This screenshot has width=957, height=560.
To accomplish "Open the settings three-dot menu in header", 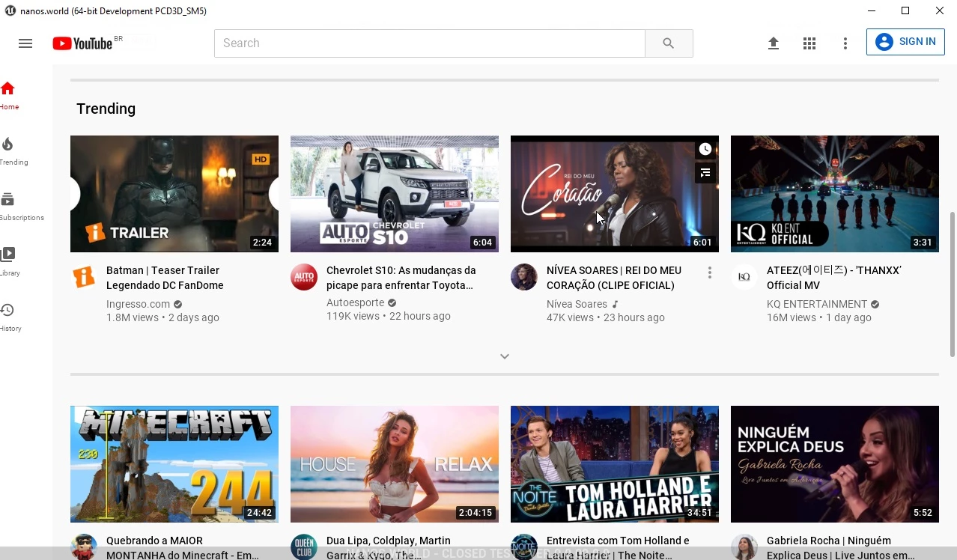I will (x=845, y=43).
